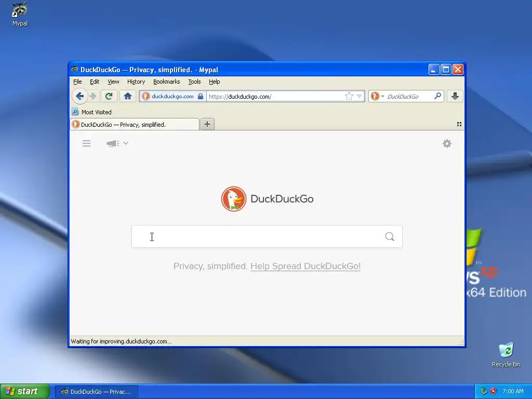The image size is (532, 399).
Task: Reload the current page
Action: tap(109, 96)
